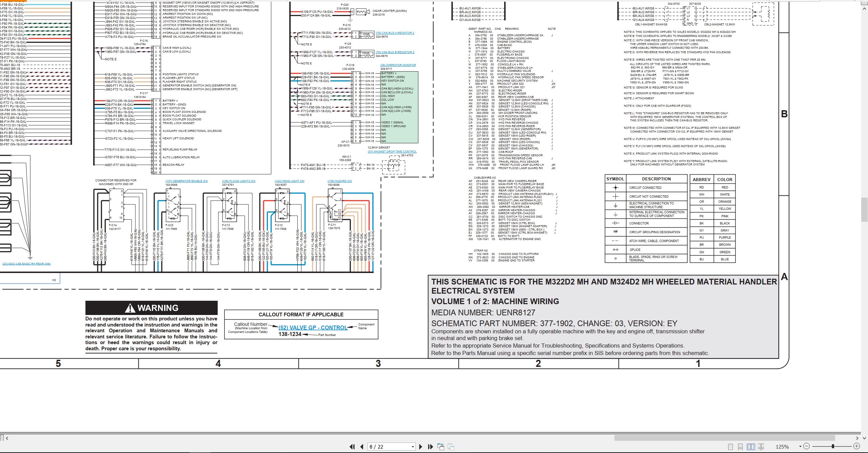Click the 12,5KW GENSET label
The height and width of the screenshot is (453, 868).
click(379, 147)
